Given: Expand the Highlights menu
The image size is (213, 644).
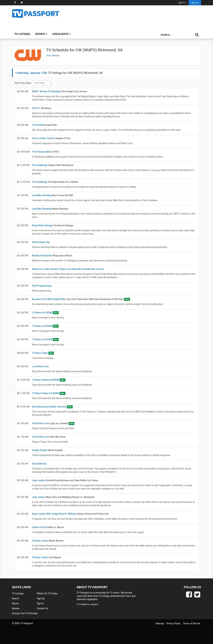Looking at the screenshot, I should click(62, 34).
